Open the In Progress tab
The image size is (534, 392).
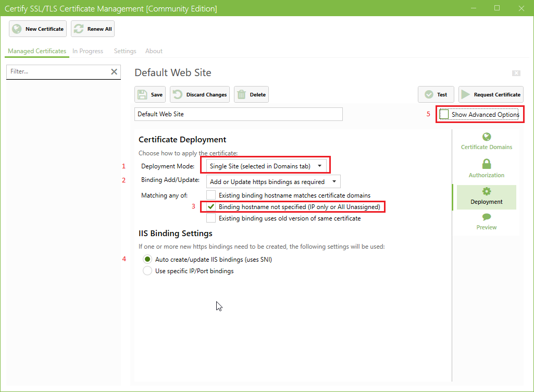pyautogui.click(x=88, y=51)
